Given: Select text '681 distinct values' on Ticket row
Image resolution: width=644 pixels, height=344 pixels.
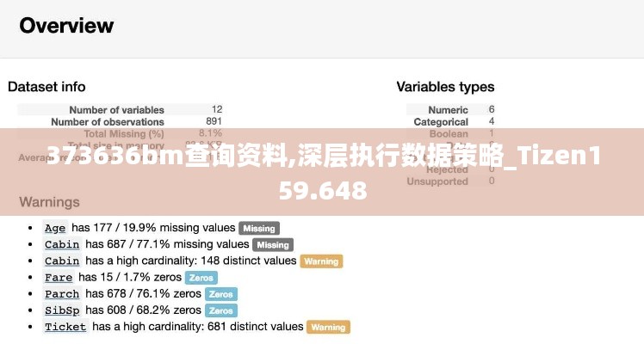Looking at the screenshot, I should click(256, 326).
